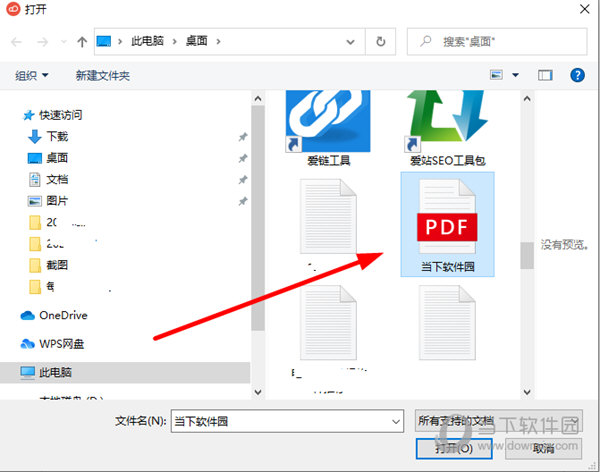Go back with the left arrow
The height and width of the screenshot is (472, 600).
point(16,42)
